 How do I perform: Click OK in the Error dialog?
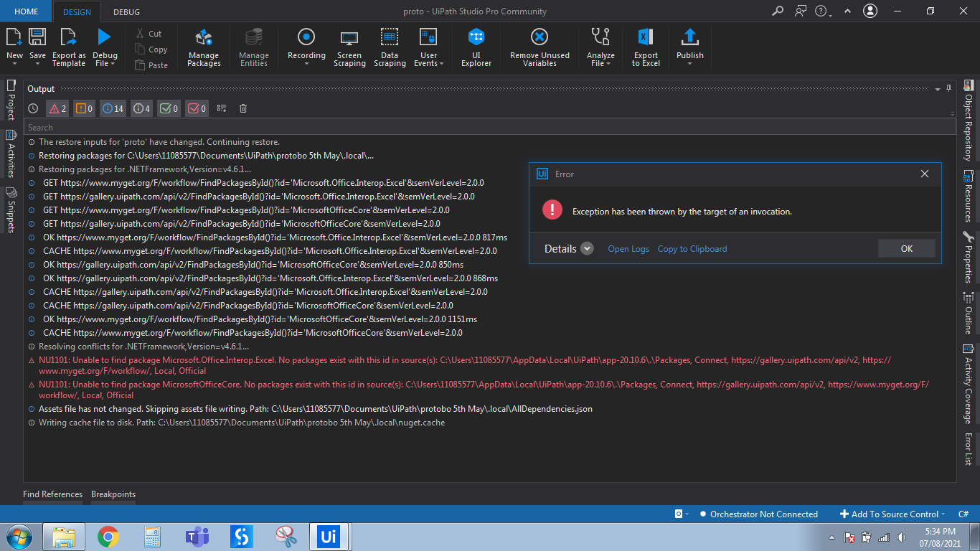907,248
